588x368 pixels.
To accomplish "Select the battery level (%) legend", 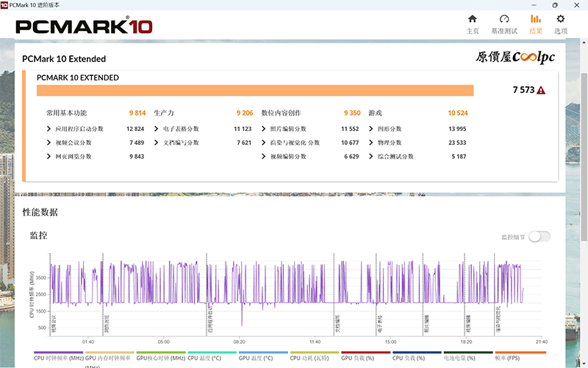I will [468, 356].
